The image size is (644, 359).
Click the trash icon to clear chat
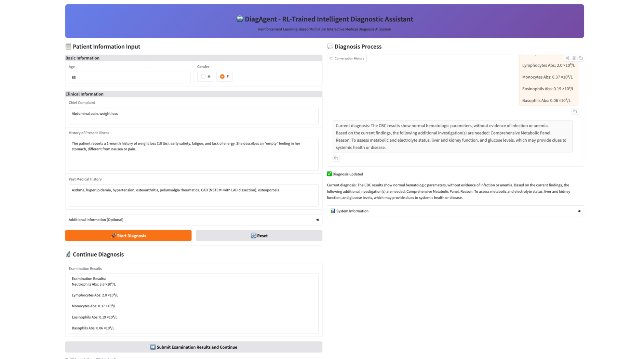point(574,58)
